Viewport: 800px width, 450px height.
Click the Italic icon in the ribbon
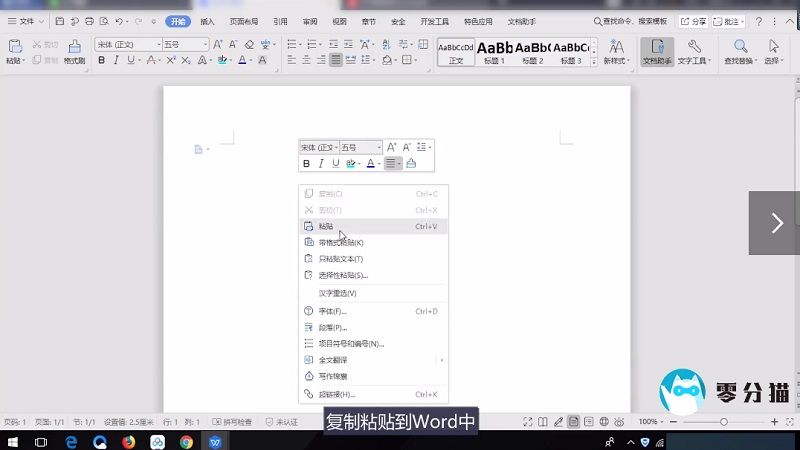point(116,61)
